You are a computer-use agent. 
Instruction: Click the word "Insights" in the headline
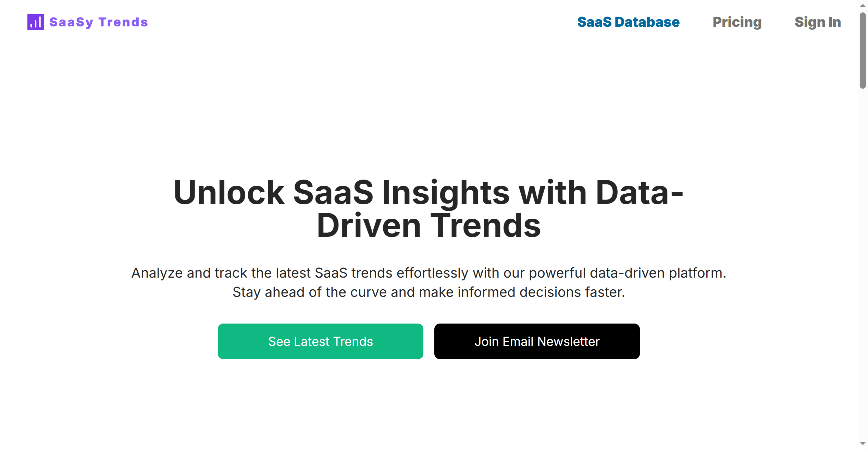click(x=446, y=193)
